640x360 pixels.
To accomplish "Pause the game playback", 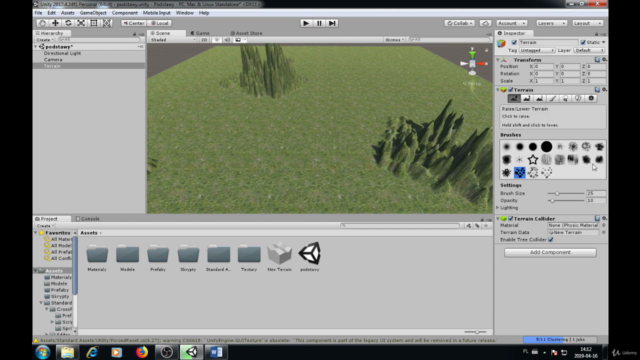I will click(319, 23).
